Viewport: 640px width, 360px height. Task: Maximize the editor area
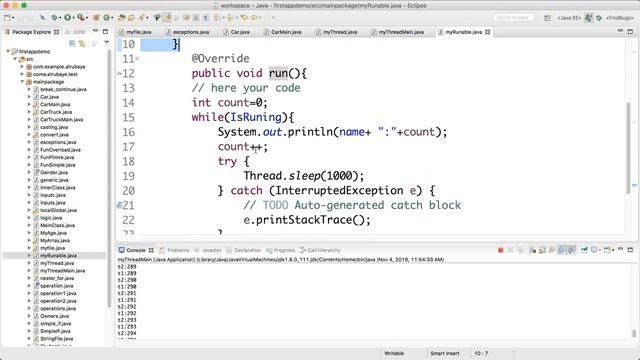(630, 31)
